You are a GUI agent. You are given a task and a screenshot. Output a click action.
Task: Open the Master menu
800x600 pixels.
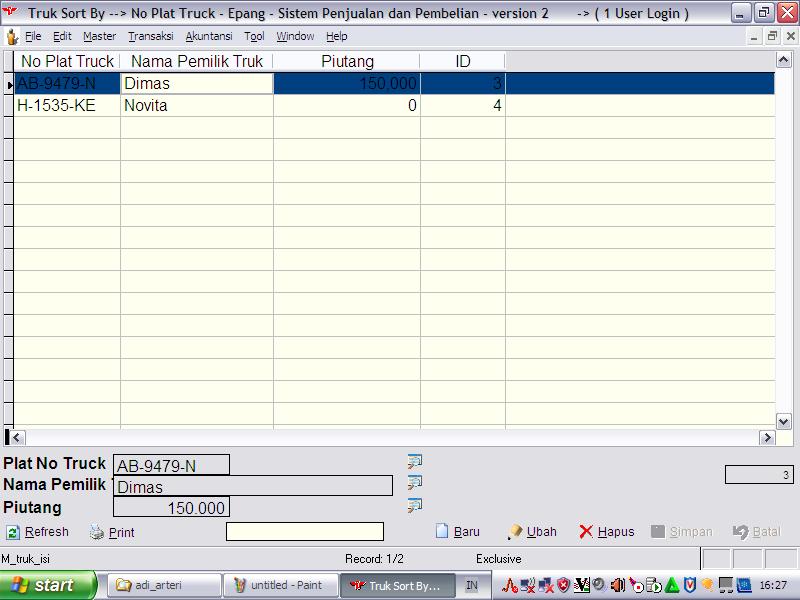tap(99, 36)
